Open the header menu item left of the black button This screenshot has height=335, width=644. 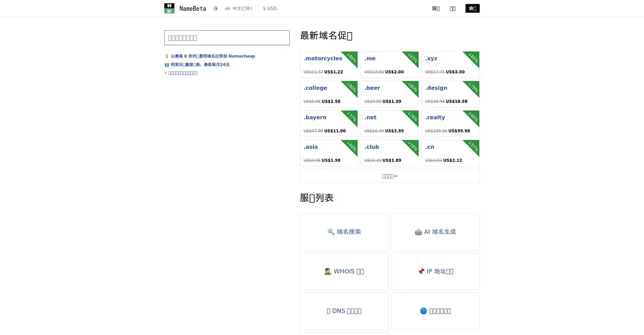pyautogui.click(x=453, y=8)
